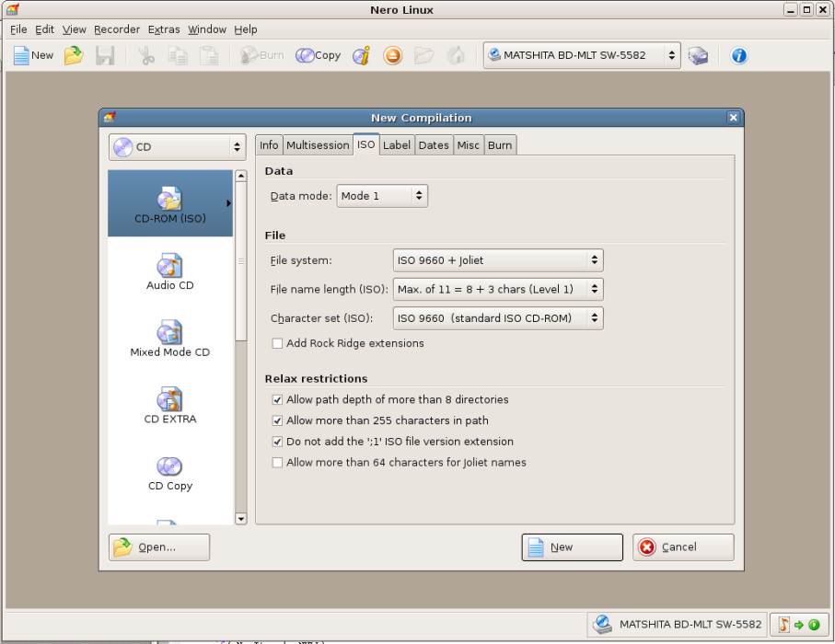
Task: Switch to the Multisession tab
Action: click(x=318, y=145)
